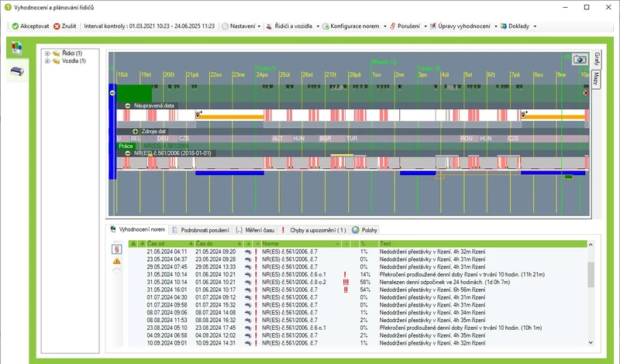Open the Nastavení dropdown menu
This screenshot has width=620, height=364.
tap(241, 26)
